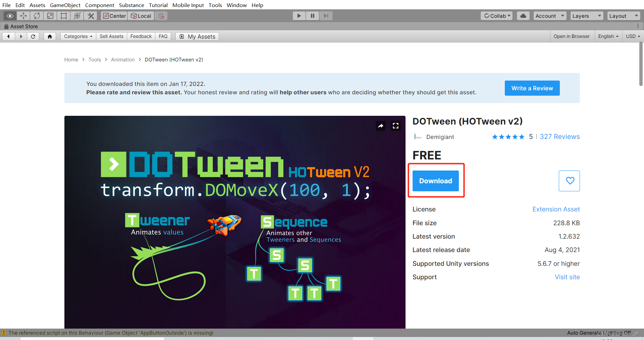
Task: Select the combined Transform tool
Action: (77, 16)
